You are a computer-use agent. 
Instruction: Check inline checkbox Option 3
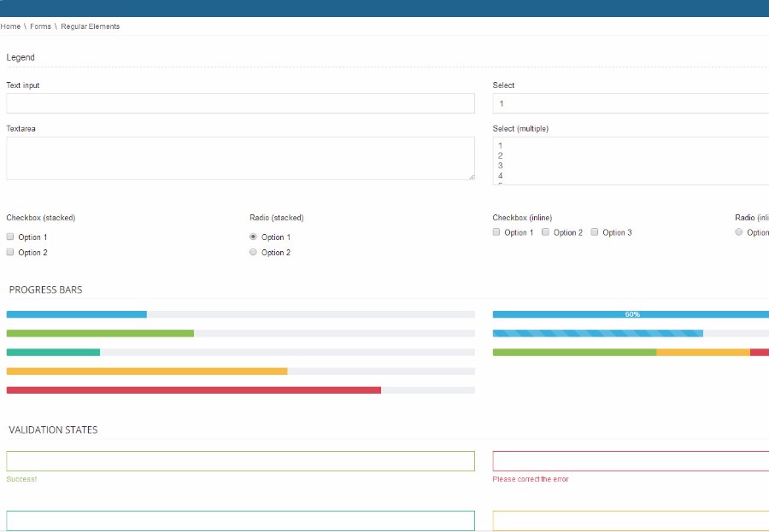tap(595, 232)
